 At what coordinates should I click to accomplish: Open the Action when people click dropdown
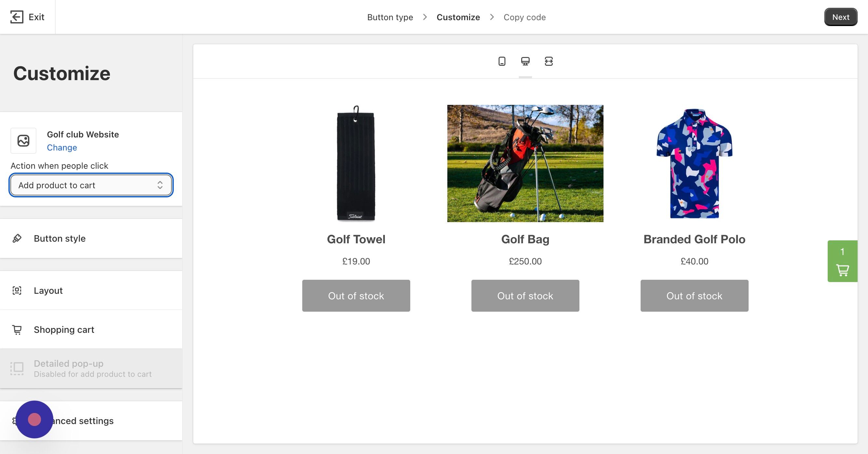(91, 185)
